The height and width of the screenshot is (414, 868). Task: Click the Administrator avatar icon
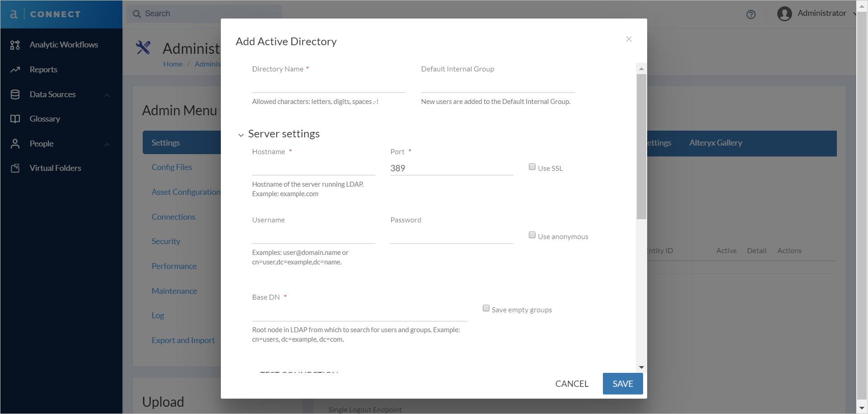click(x=784, y=14)
